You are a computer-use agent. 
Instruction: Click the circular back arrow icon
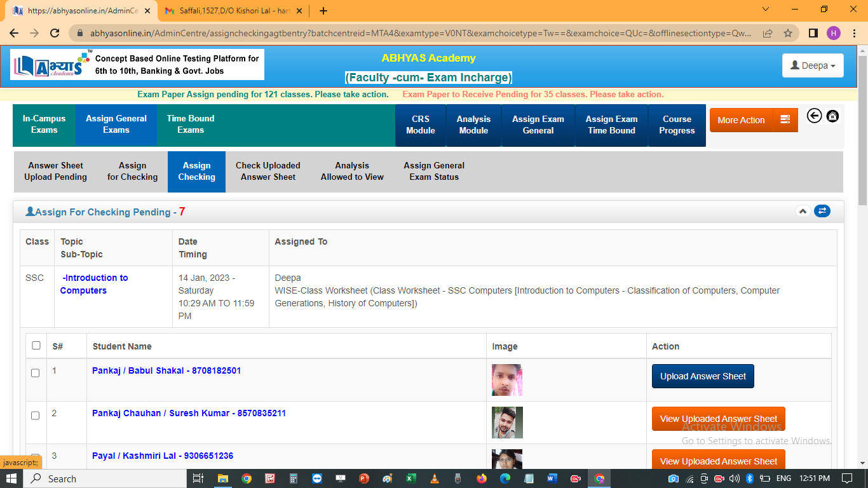pyautogui.click(x=814, y=116)
